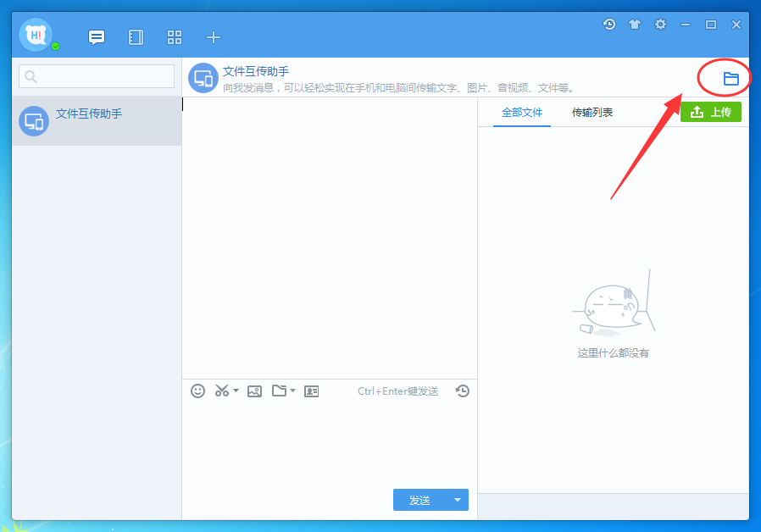Expand the screenshot options dropdown arrow

click(x=234, y=391)
